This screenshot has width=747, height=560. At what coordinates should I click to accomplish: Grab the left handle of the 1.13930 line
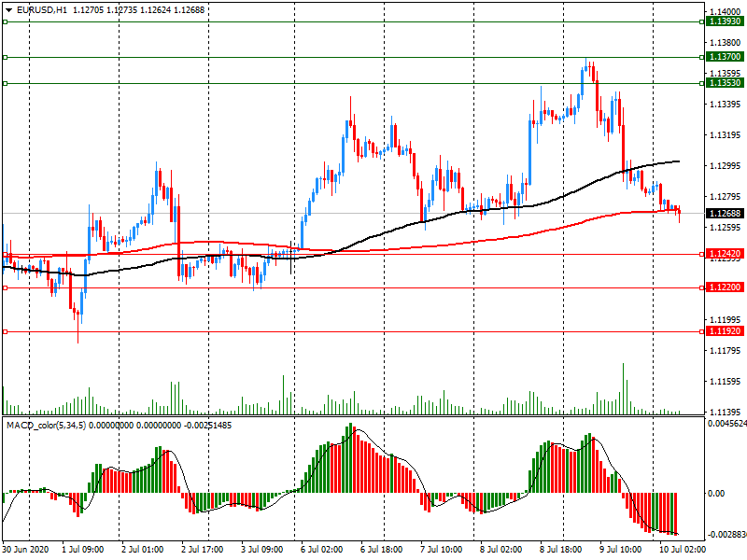pyautogui.click(x=5, y=21)
